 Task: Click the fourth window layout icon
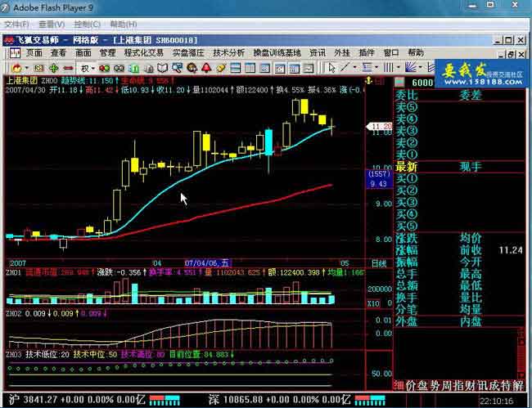click(x=280, y=68)
